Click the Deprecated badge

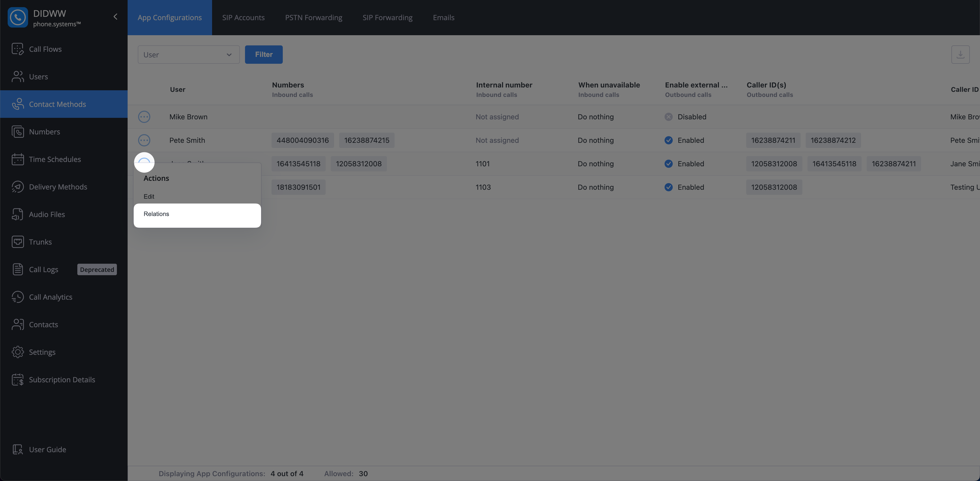(x=97, y=270)
